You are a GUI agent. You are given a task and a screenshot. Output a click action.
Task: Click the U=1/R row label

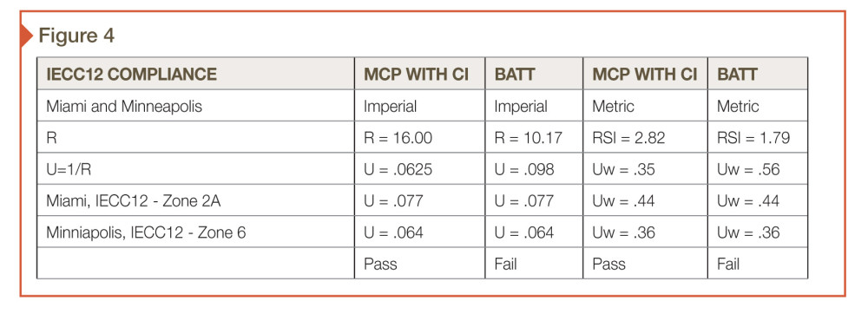(69, 169)
